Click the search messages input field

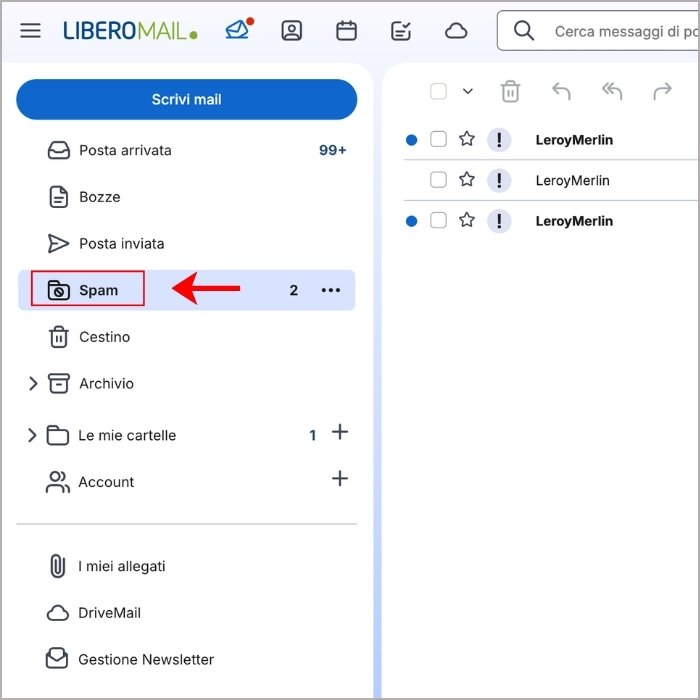[x=598, y=31]
